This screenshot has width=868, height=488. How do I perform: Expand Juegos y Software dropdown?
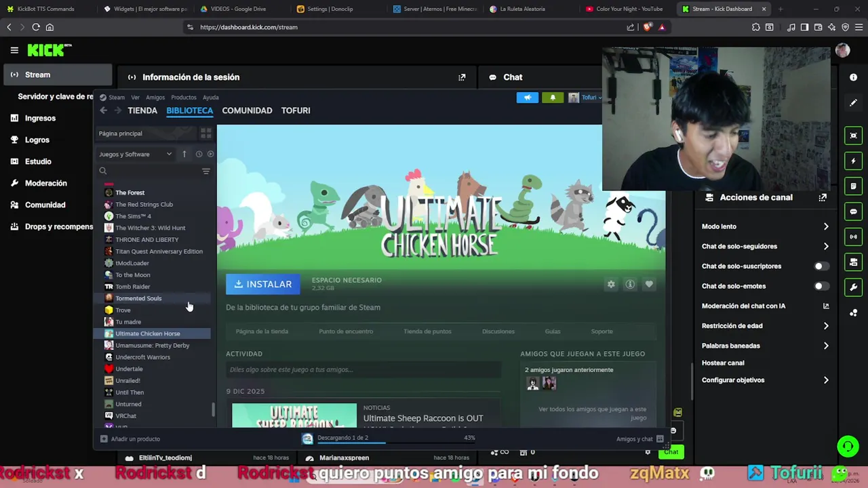[x=136, y=154]
